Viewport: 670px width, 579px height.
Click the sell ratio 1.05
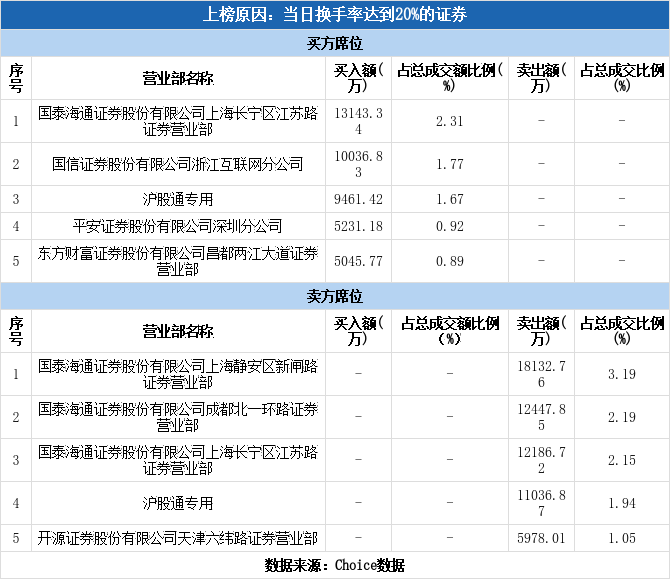coord(622,538)
